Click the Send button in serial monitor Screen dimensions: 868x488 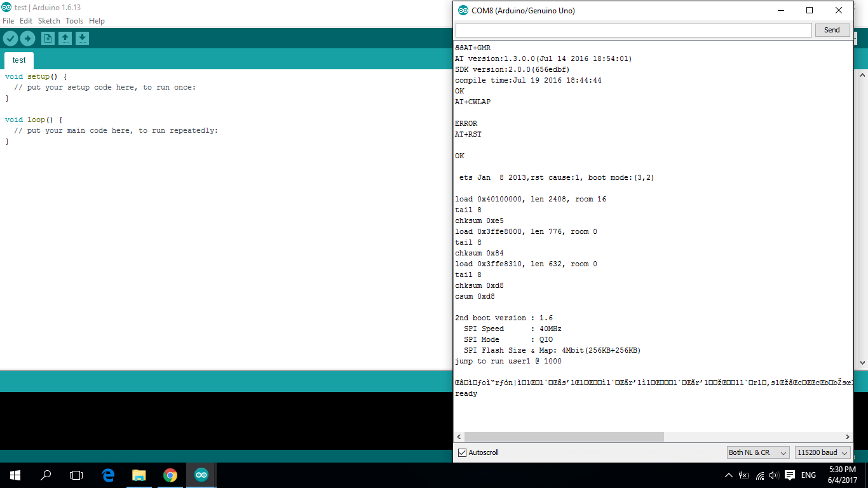[832, 30]
